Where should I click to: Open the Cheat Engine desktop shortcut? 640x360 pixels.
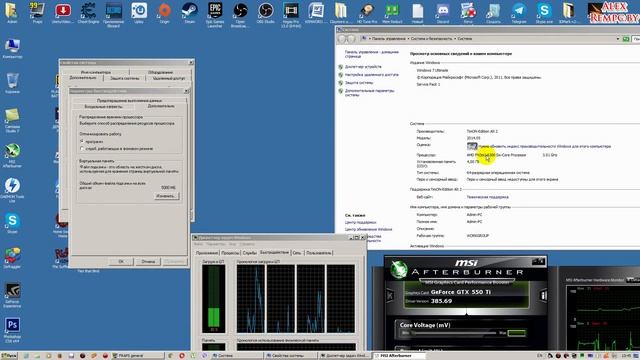(x=88, y=12)
